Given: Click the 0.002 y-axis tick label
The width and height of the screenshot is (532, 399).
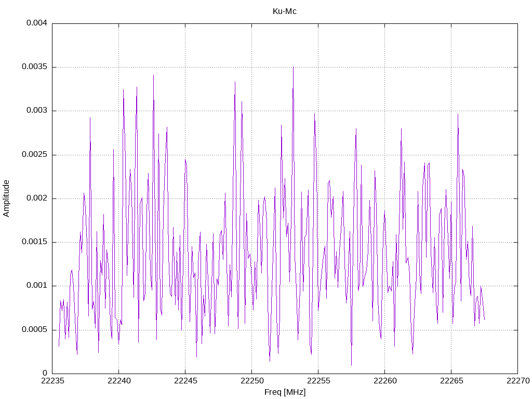Looking at the screenshot, I should click(37, 198).
